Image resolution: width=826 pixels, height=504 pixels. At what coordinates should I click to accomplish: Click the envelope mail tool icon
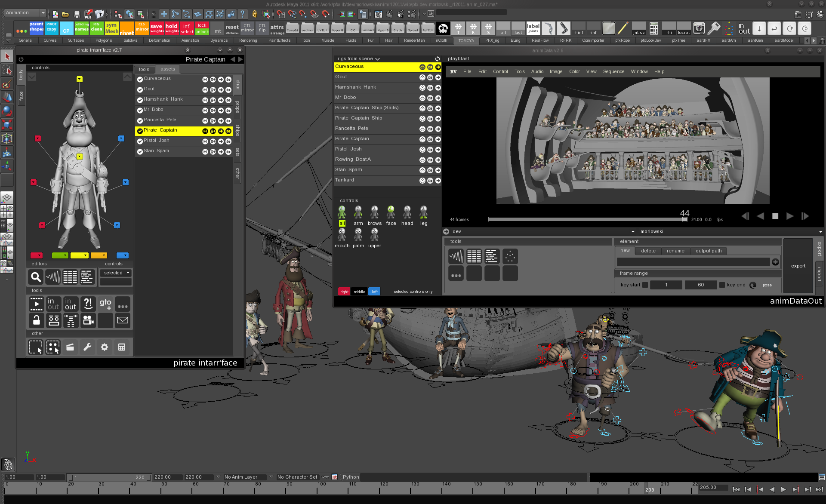tap(123, 320)
